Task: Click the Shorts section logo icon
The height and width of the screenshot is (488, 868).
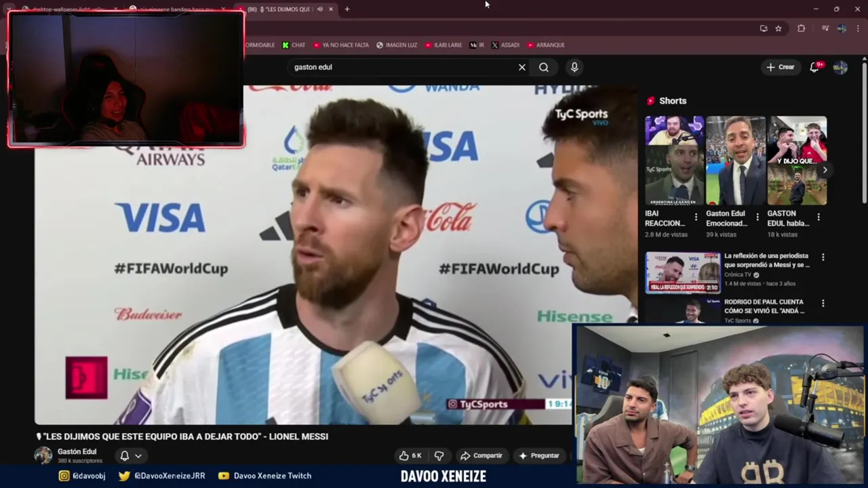Action: click(650, 100)
